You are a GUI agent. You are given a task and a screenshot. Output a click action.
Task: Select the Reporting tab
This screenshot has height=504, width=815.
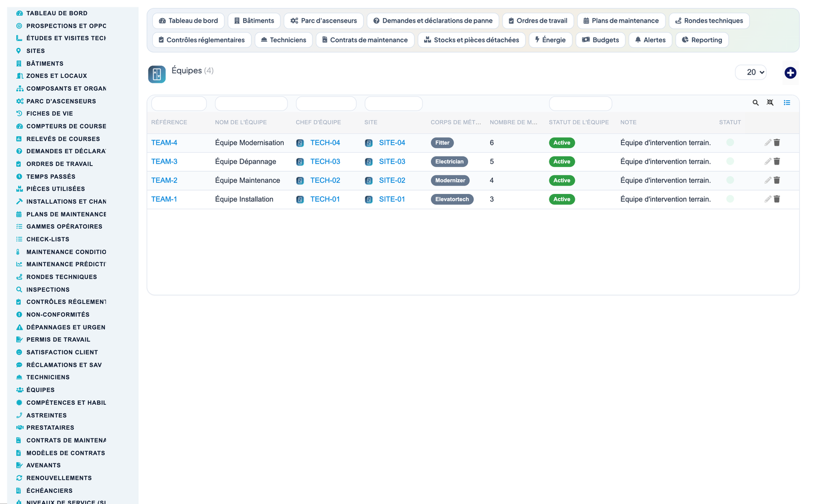(x=702, y=40)
